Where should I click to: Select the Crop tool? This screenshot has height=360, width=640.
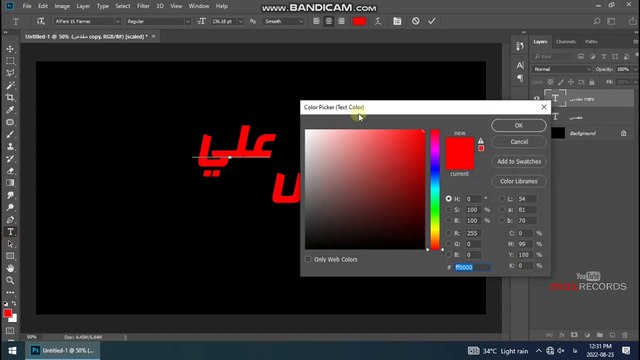pos(10,98)
